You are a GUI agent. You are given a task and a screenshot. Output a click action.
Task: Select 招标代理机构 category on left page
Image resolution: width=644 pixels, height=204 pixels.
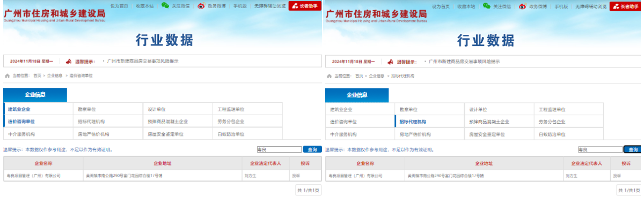[107, 122]
